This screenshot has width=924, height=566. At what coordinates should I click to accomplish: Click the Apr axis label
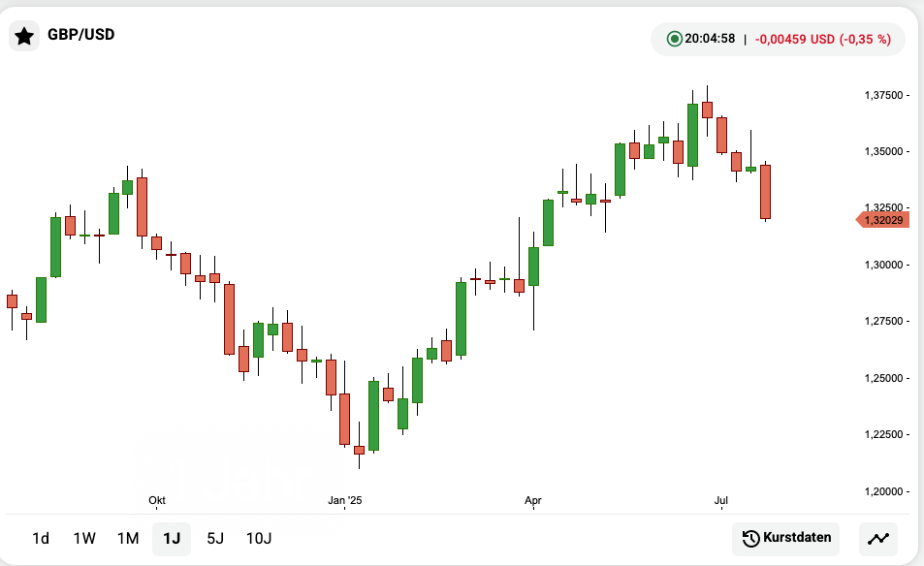coord(532,500)
